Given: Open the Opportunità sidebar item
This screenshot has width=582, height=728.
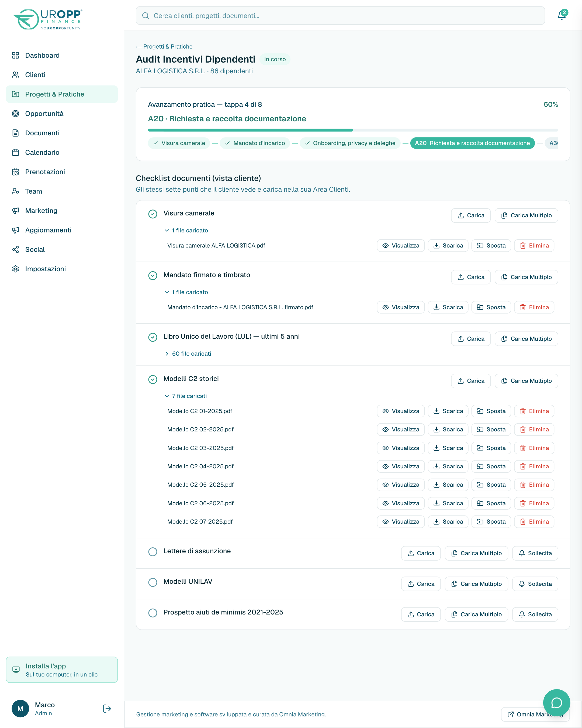Looking at the screenshot, I should (x=62, y=114).
